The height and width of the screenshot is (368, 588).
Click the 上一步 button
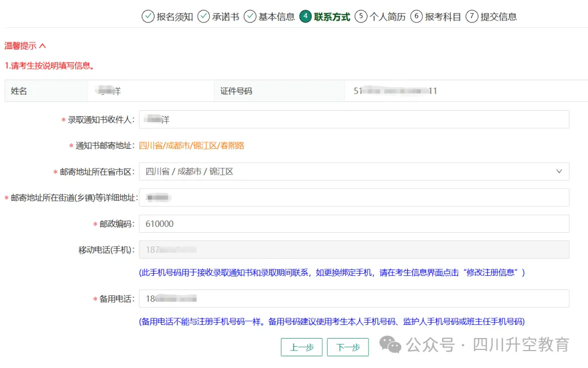[302, 347]
